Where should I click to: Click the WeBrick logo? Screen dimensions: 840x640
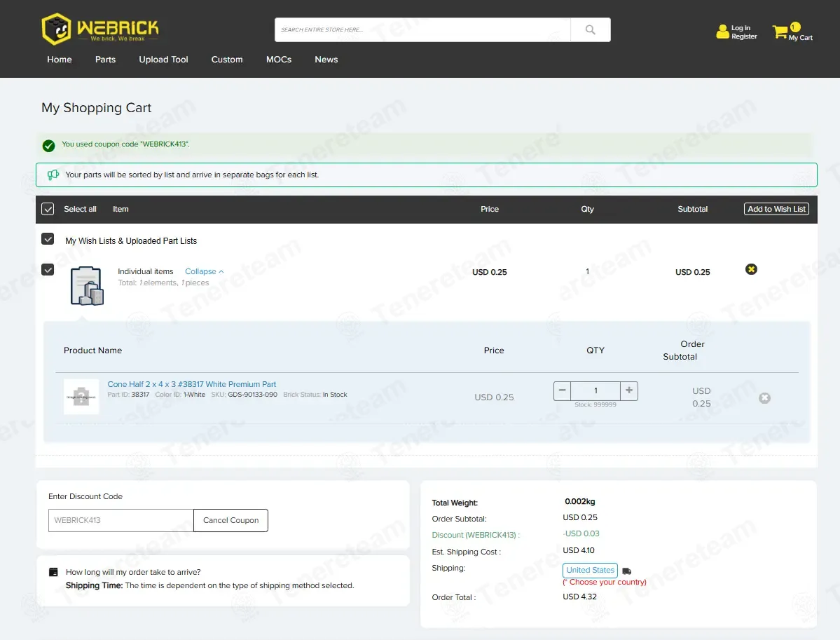point(100,29)
